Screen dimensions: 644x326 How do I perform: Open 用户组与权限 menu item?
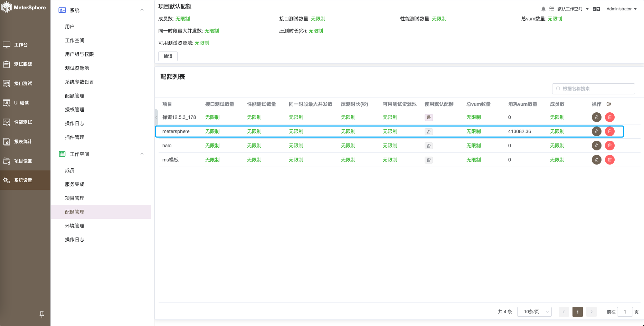(x=101, y=54)
